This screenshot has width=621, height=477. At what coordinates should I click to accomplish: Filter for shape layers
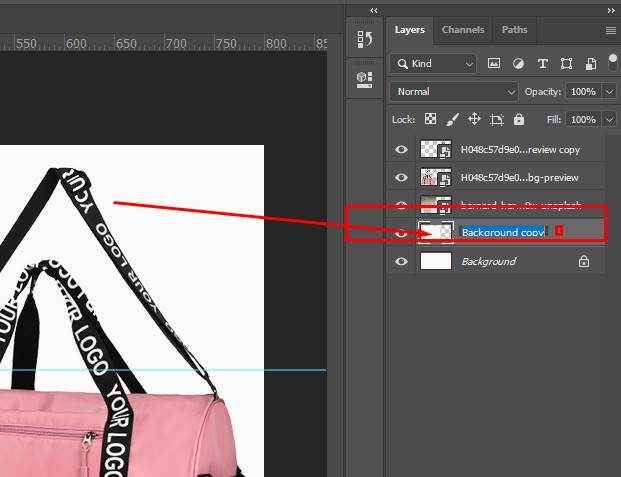[x=567, y=63]
